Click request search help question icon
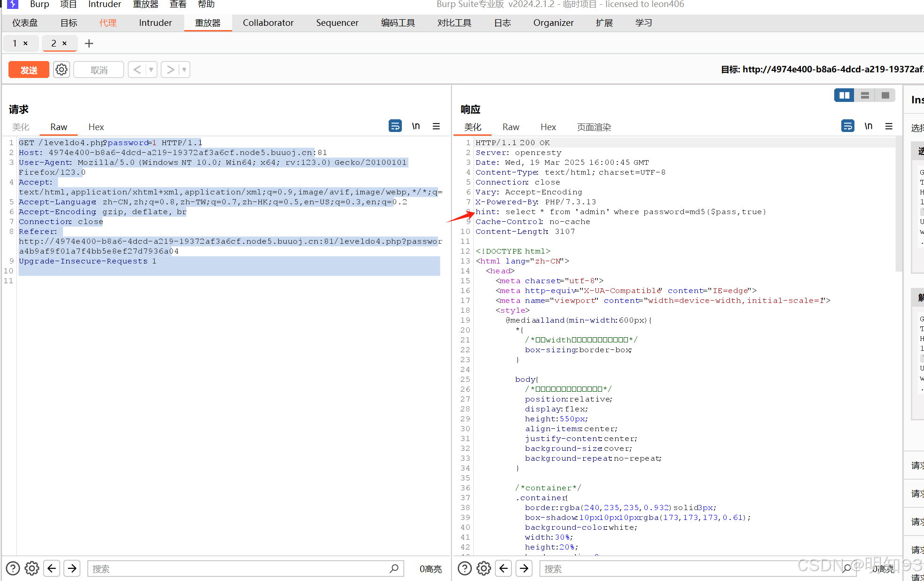Screen dimensions: 924x581 tap(13, 568)
